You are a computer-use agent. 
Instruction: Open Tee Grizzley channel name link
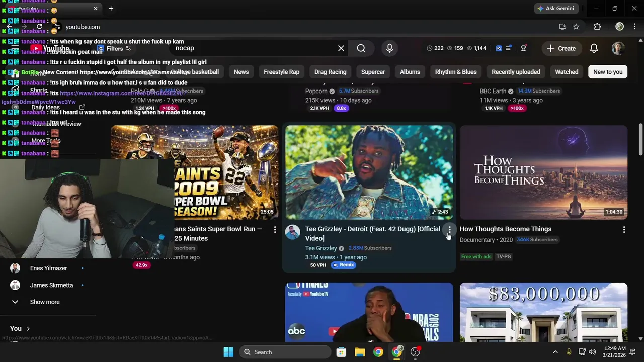[x=321, y=248]
